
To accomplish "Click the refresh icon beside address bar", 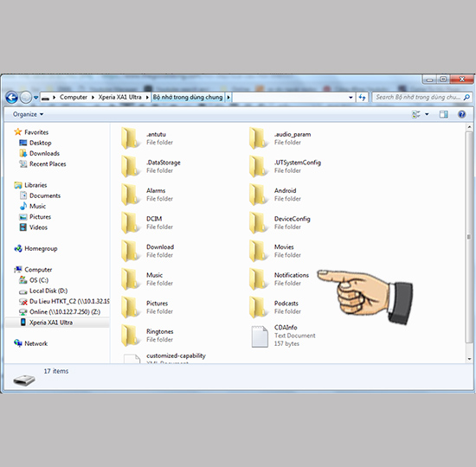I will tap(362, 98).
